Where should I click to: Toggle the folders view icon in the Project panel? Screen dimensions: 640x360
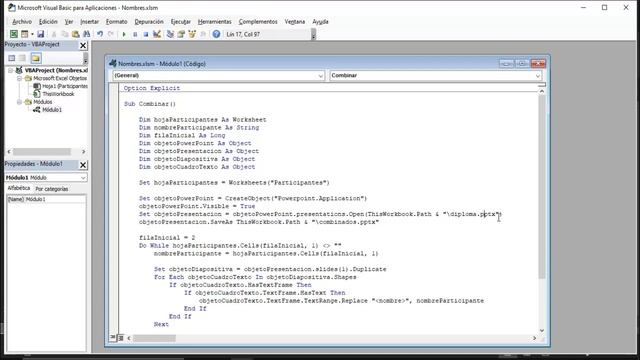coord(36,58)
